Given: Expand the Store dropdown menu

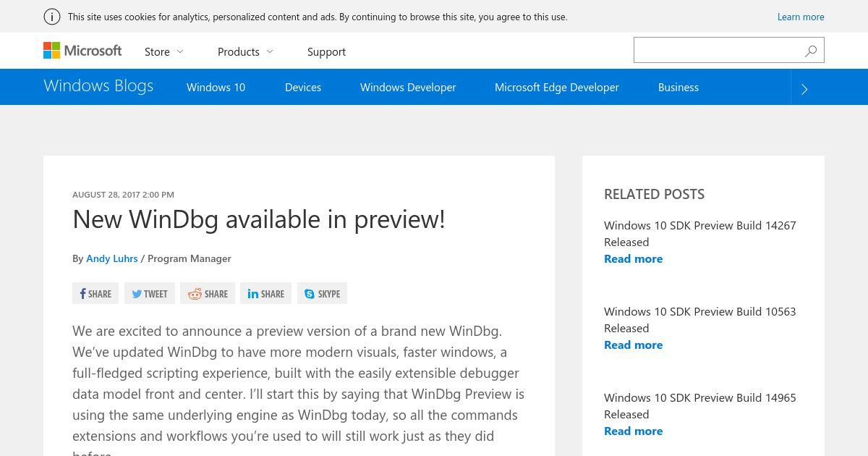Looking at the screenshot, I should (164, 51).
